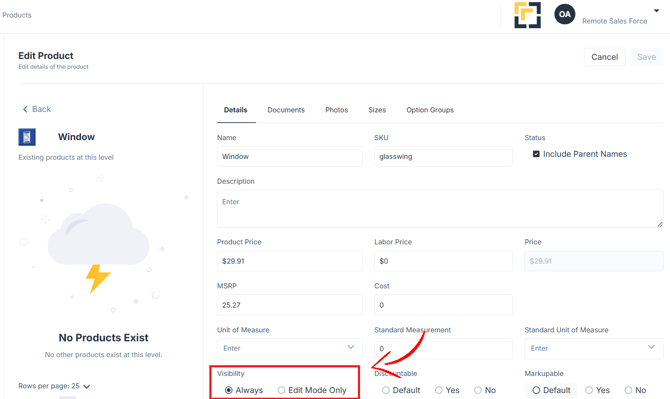The height and width of the screenshot is (399, 670).
Task: Click the MSRP field showing 25.27
Action: click(290, 305)
